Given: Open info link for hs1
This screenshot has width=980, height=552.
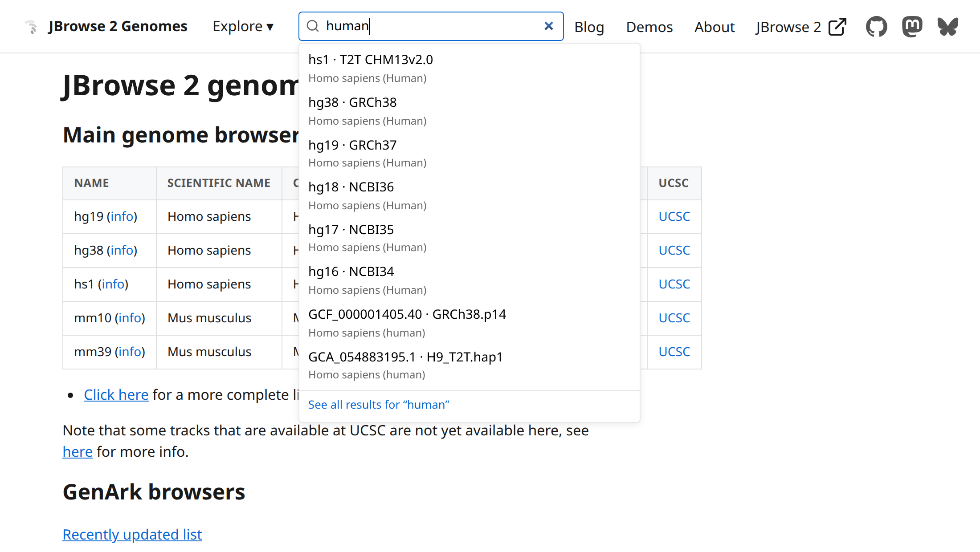Looking at the screenshot, I should pos(113,284).
